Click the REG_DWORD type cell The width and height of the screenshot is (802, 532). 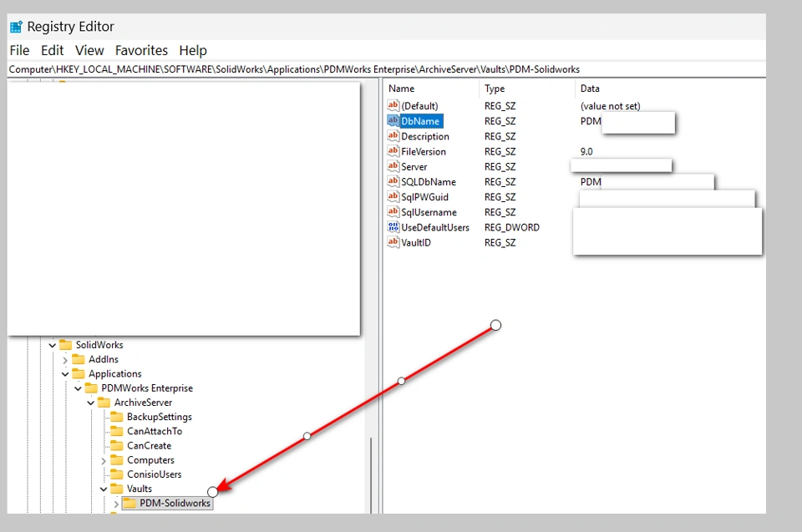511,228
